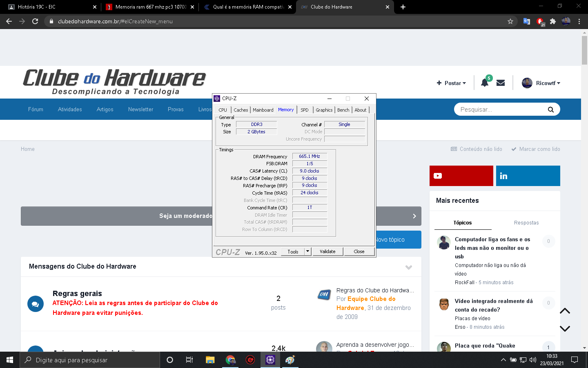Open Task View on taskbar

[x=189, y=360]
